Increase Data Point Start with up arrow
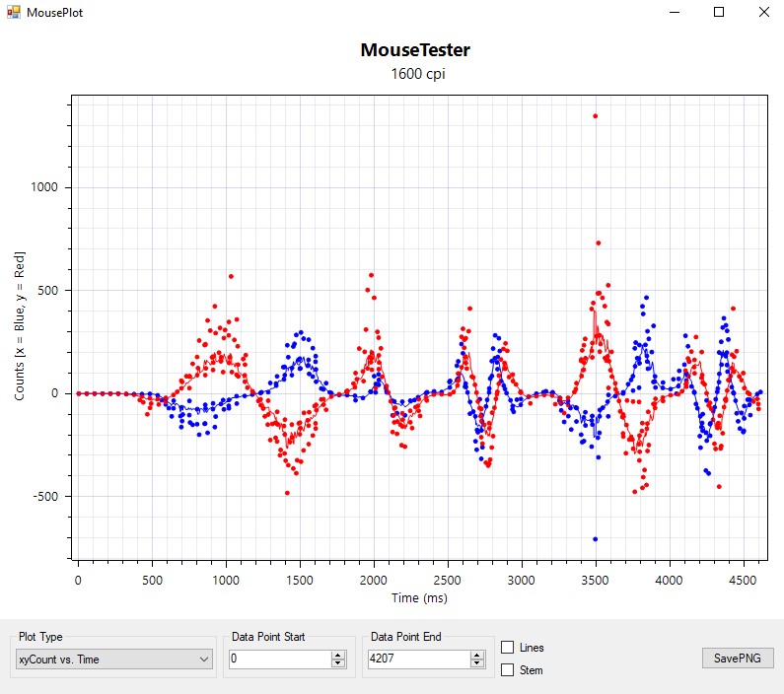Image resolution: width=784 pixels, height=694 pixels. (338, 655)
